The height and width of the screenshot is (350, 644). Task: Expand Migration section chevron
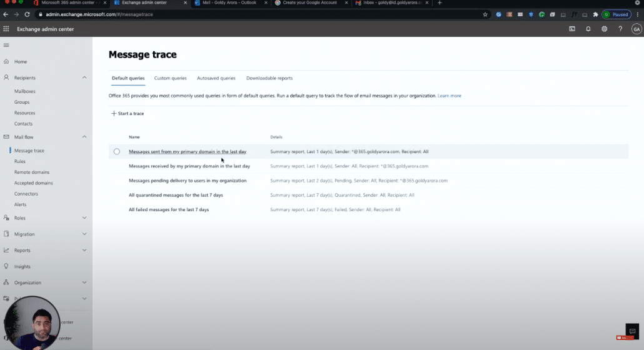[x=84, y=234]
